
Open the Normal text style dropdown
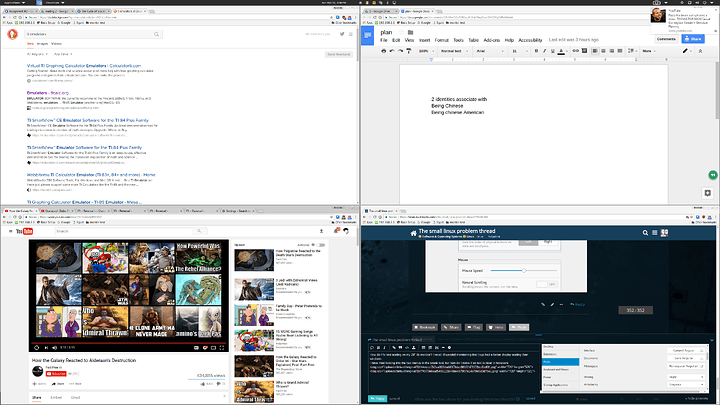click(x=455, y=51)
